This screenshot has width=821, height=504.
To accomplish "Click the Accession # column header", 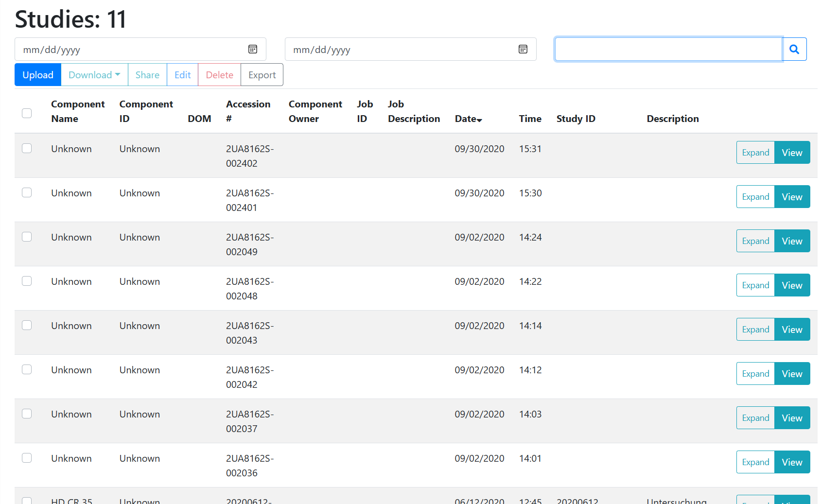I will click(248, 111).
